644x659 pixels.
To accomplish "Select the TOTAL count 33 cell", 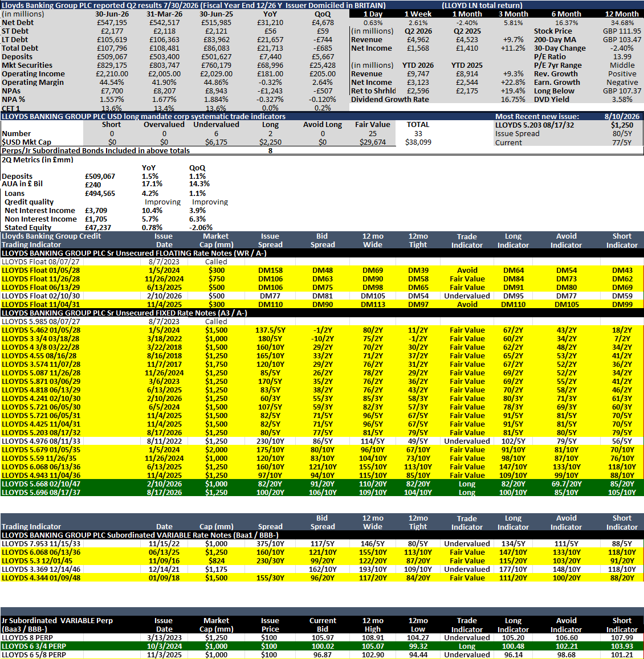I will point(418,134).
